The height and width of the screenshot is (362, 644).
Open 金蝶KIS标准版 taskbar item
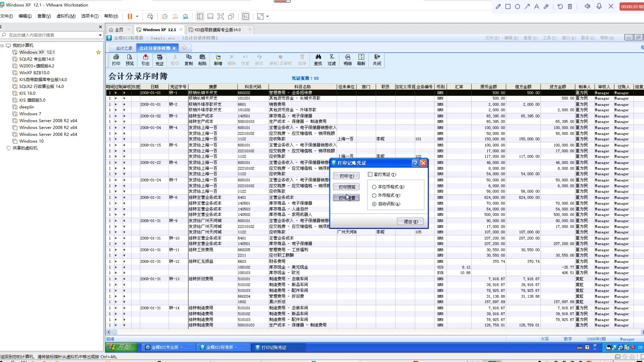point(223,347)
